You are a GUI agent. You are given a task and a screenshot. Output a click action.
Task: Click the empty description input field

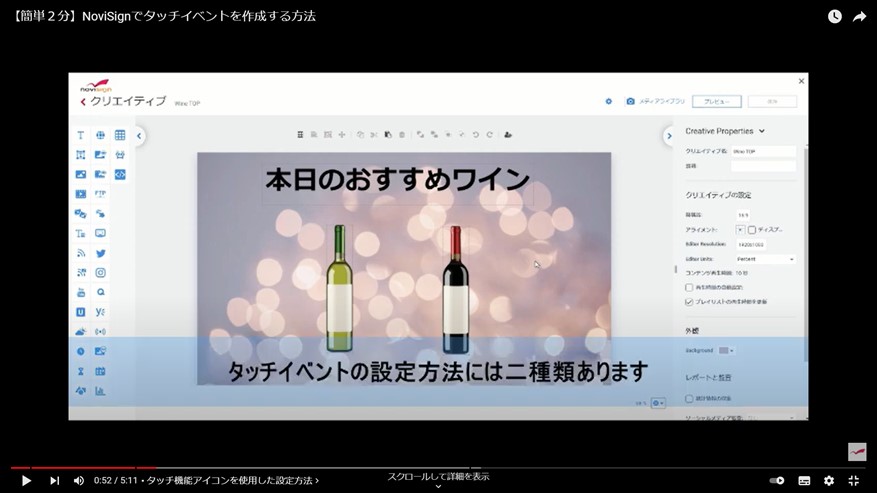tap(763, 166)
